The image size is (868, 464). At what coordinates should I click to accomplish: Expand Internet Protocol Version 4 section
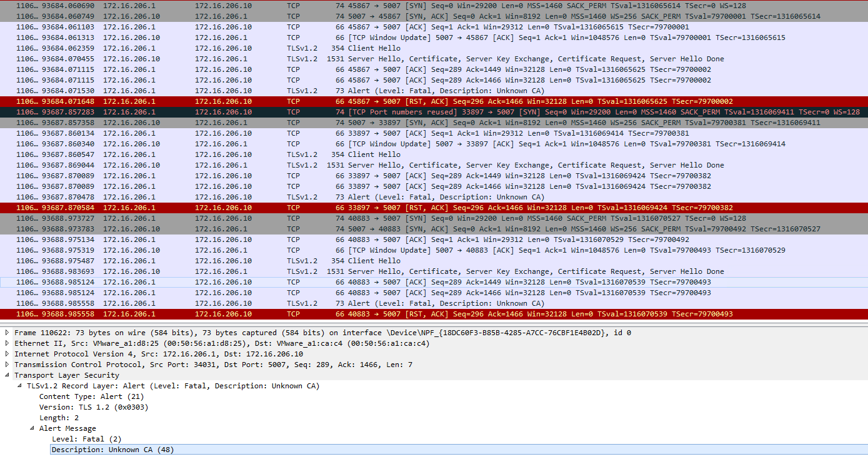tap(7, 354)
